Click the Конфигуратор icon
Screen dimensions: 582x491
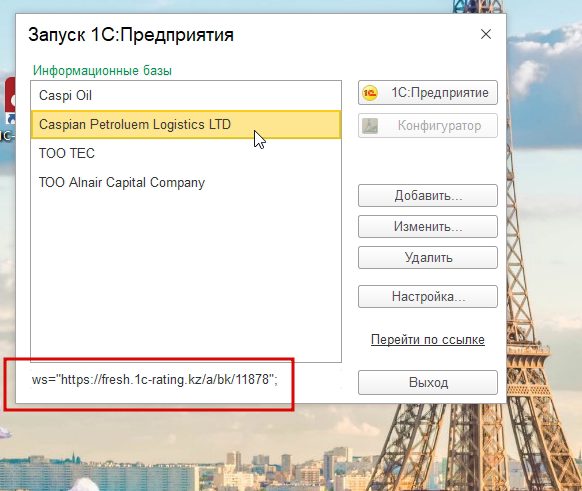pos(370,126)
